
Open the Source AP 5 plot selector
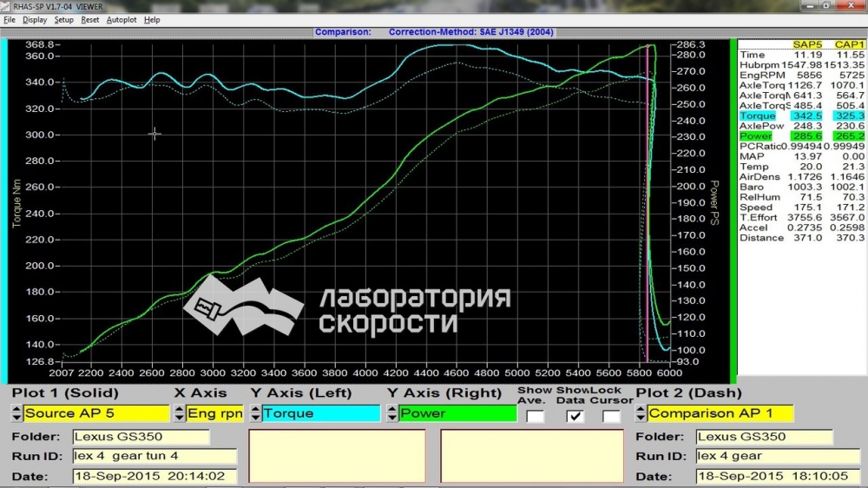coord(96,413)
